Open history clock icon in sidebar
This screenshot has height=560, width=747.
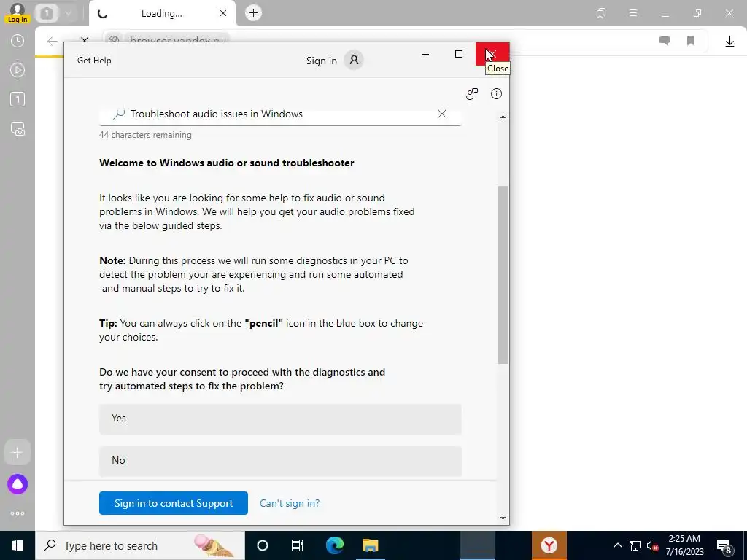(x=18, y=41)
